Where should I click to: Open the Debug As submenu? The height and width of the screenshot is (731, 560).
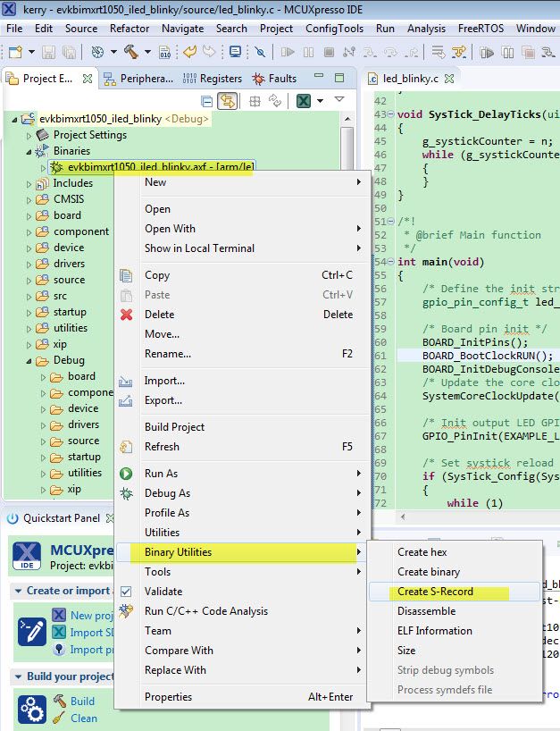(241, 493)
